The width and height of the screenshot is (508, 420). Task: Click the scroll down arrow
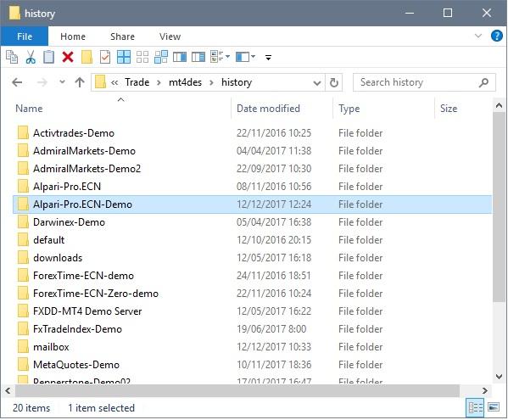(499, 377)
